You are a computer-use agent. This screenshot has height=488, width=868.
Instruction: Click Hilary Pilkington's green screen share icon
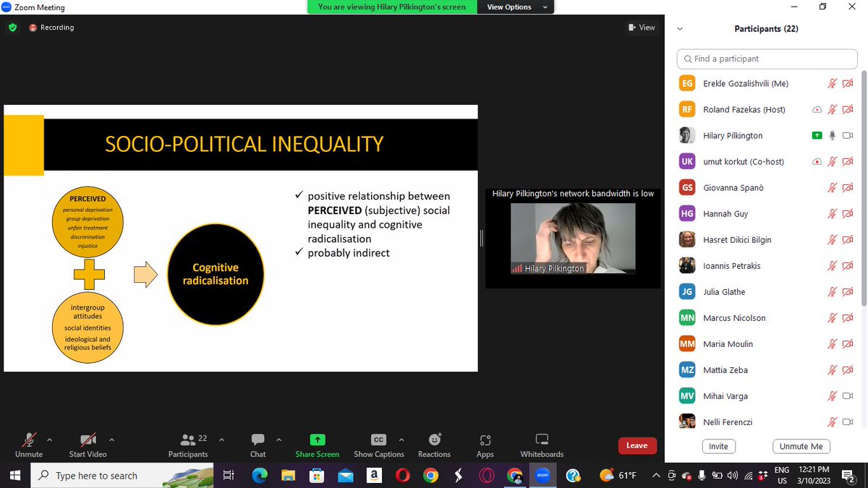(x=817, y=135)
